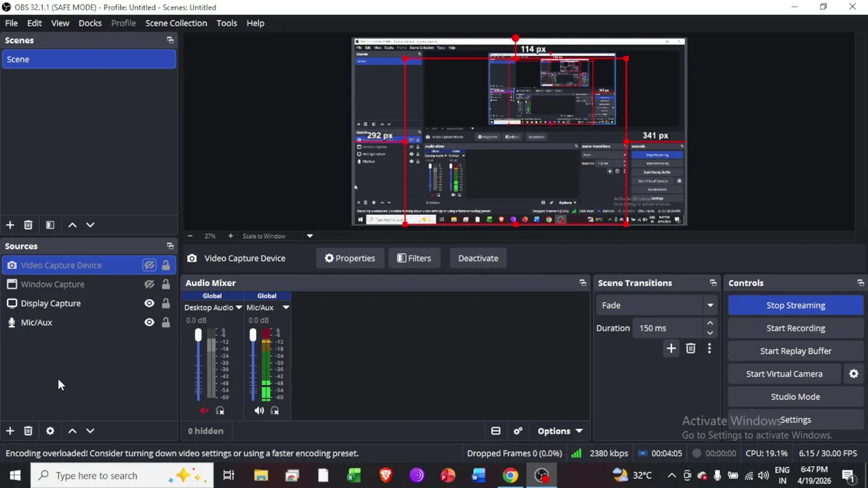Move the scene down with the arrow
This screenshot has width=868, height=488.
[90, 225]
